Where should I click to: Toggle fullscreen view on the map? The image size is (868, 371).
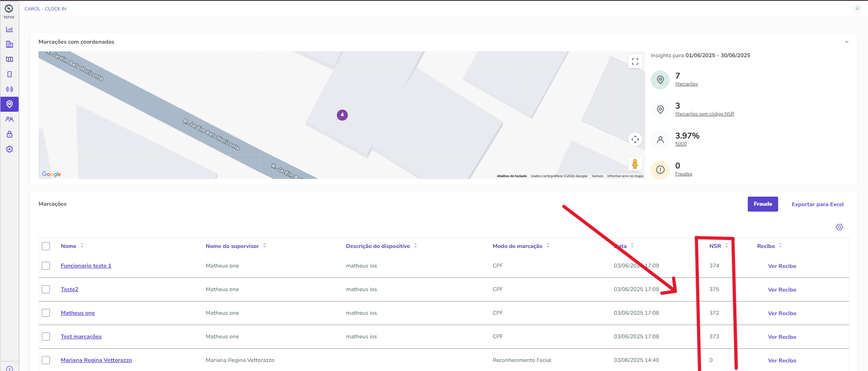pyautogui.click(x=635, y=61)
